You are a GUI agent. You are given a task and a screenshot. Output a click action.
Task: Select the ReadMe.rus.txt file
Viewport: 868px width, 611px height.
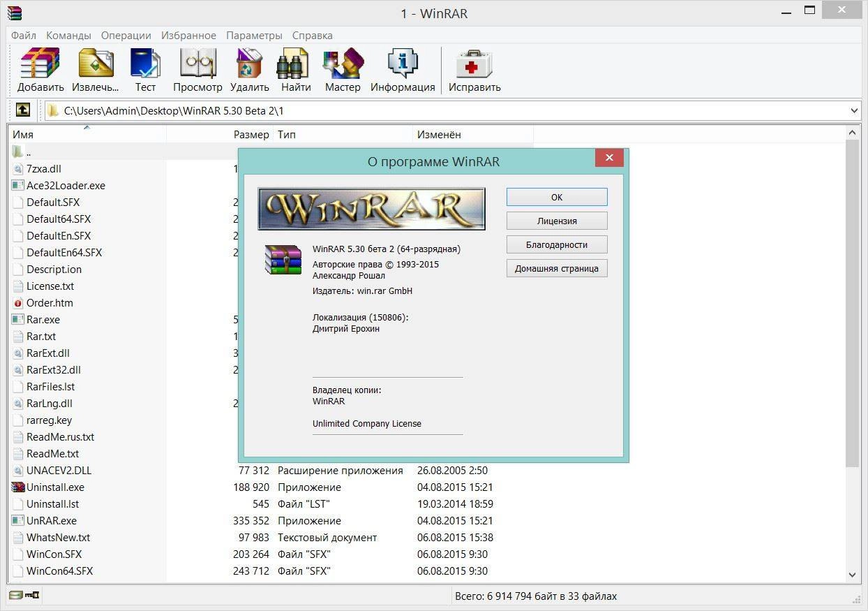(x=60, y=437)
